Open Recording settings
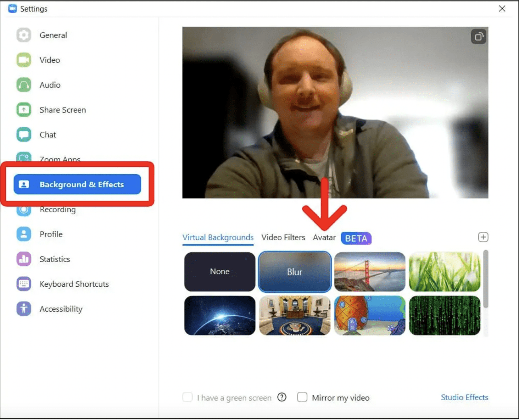 click(x=58, y=209)
